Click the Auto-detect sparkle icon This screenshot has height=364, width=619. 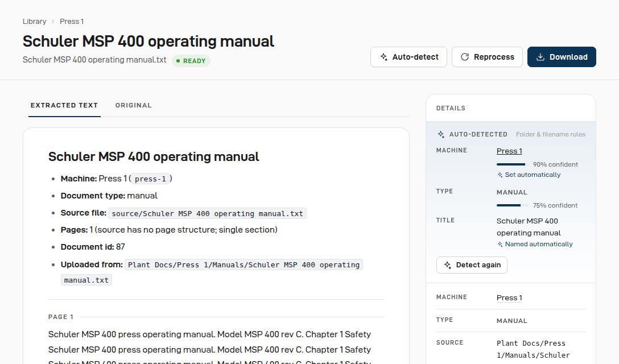tap(383, 57)
